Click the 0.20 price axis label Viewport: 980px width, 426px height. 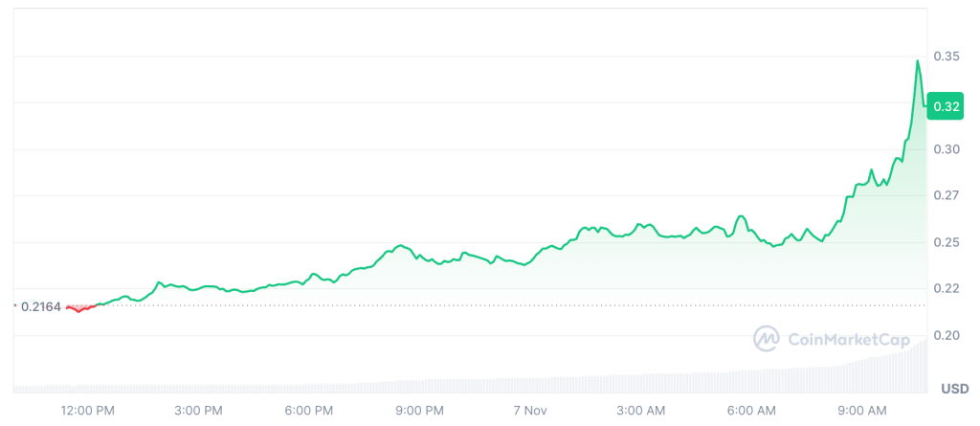coord(946,335)
